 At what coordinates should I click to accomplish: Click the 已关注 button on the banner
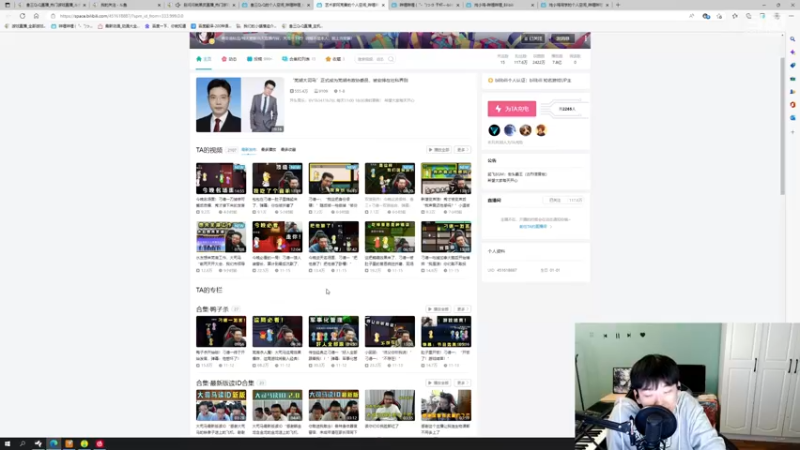[533, 39]
